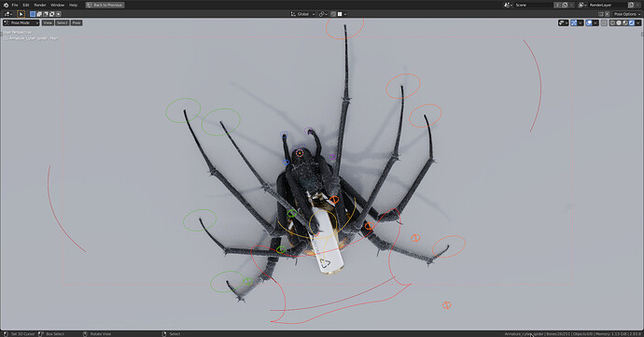Open the Global transform orientation dropdown
644x337 pixels.
coord(303,14)
